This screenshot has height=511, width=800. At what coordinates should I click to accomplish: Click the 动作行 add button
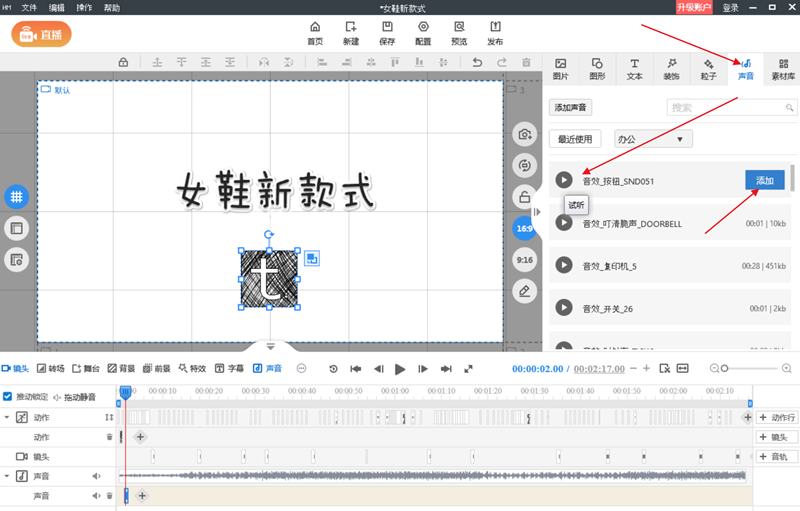pos(777,417)
